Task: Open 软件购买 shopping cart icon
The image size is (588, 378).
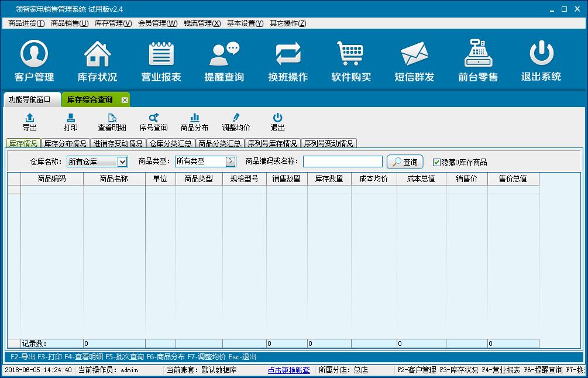Action: coord(351,61)
